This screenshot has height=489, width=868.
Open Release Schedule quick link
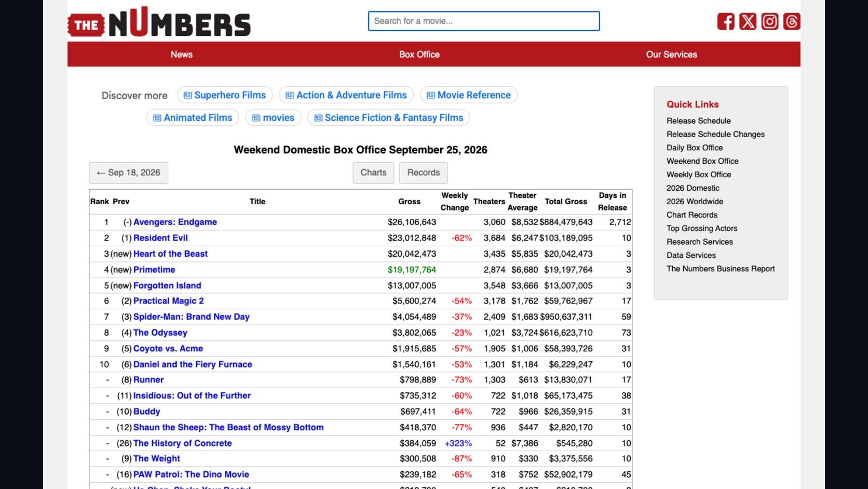coord(699,121)
